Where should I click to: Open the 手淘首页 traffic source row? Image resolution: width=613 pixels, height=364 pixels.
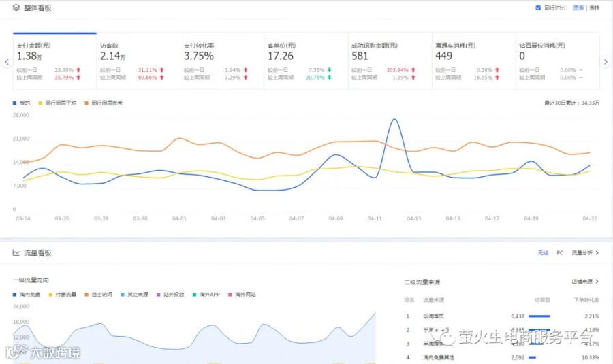[501, 316]
